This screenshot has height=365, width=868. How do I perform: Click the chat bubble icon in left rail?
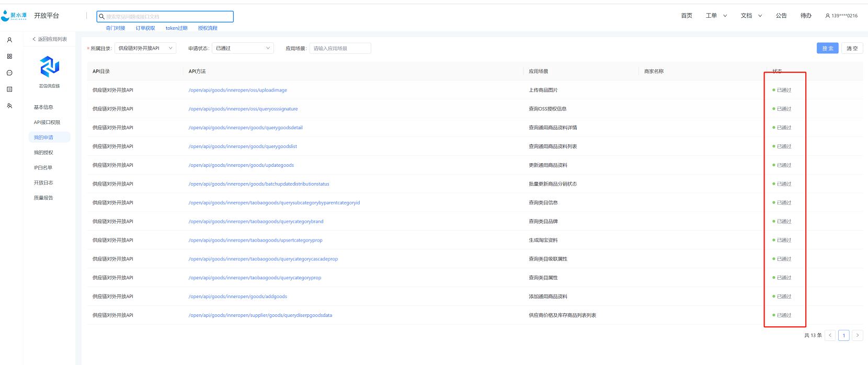point(9,73)
